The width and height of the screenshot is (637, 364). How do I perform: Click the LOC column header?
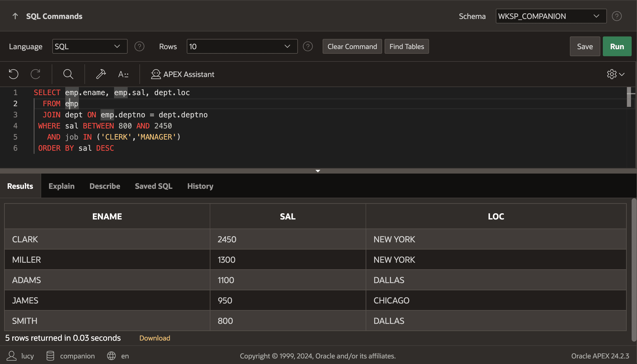[496, 216]
